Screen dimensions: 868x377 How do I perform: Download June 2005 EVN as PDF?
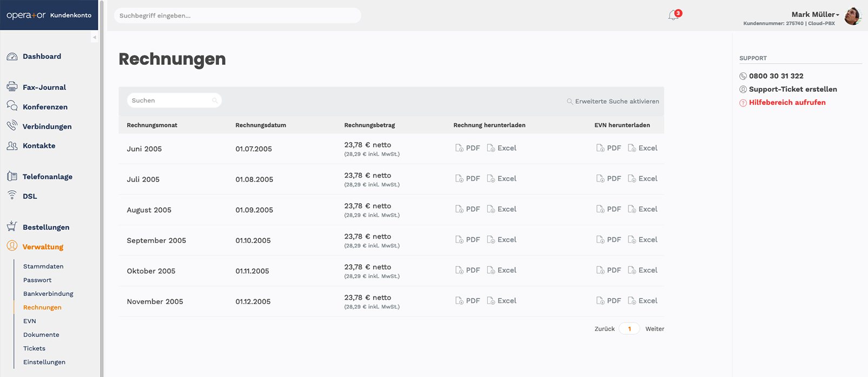click(x=608, y=148)
